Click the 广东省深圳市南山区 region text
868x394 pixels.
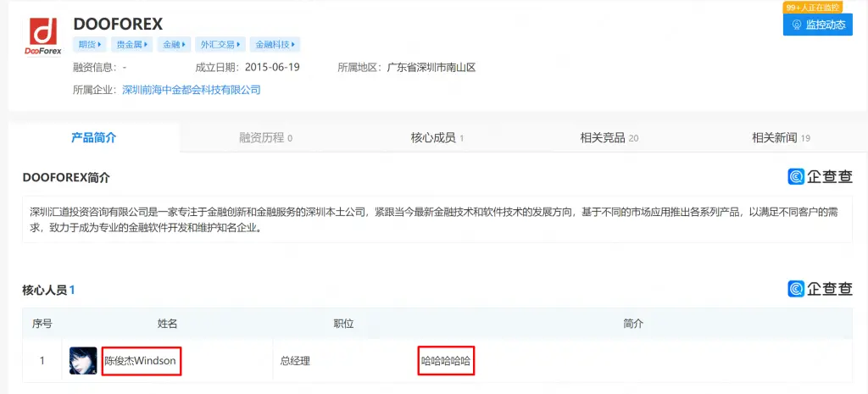tap(431, 68)
